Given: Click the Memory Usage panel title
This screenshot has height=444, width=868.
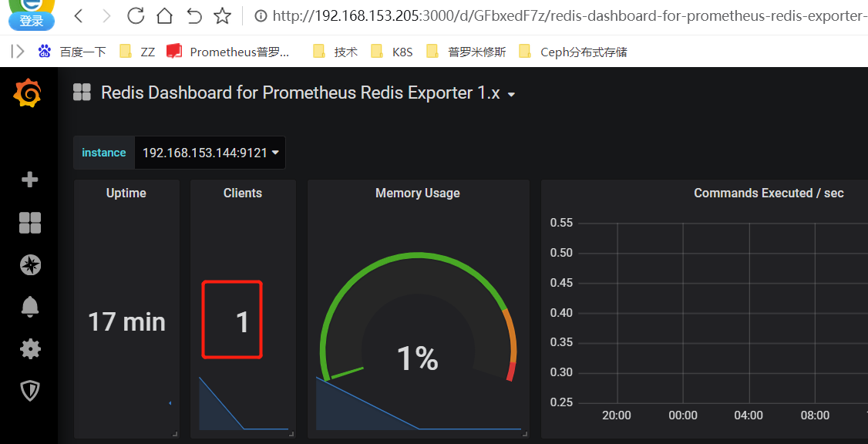Looking at the screenshot, I should tap(417, 193).
